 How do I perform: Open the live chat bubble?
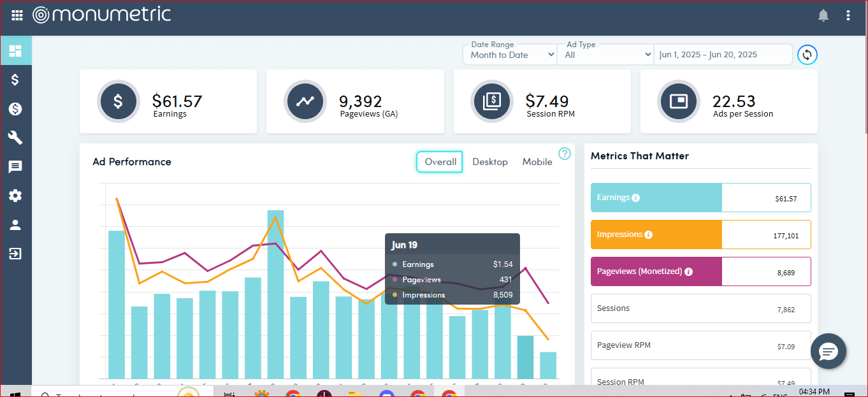pyautogui.click(x=828, y=351)
